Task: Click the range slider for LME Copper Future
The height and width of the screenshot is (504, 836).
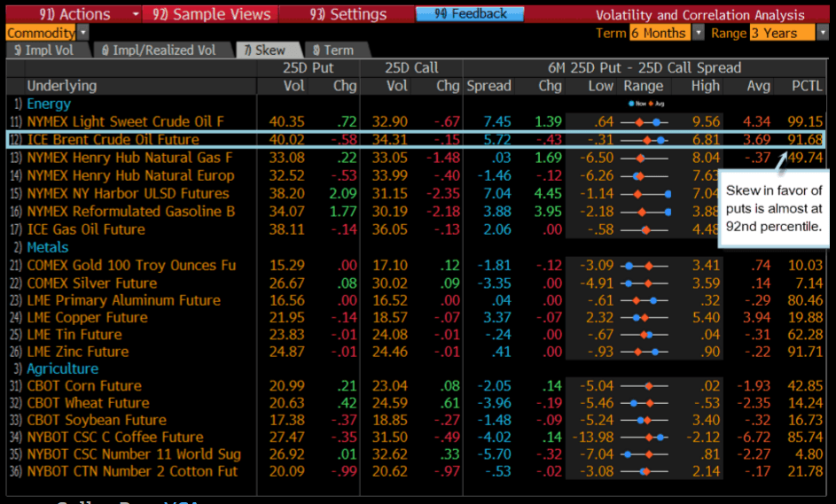Action: click(644, 318)
